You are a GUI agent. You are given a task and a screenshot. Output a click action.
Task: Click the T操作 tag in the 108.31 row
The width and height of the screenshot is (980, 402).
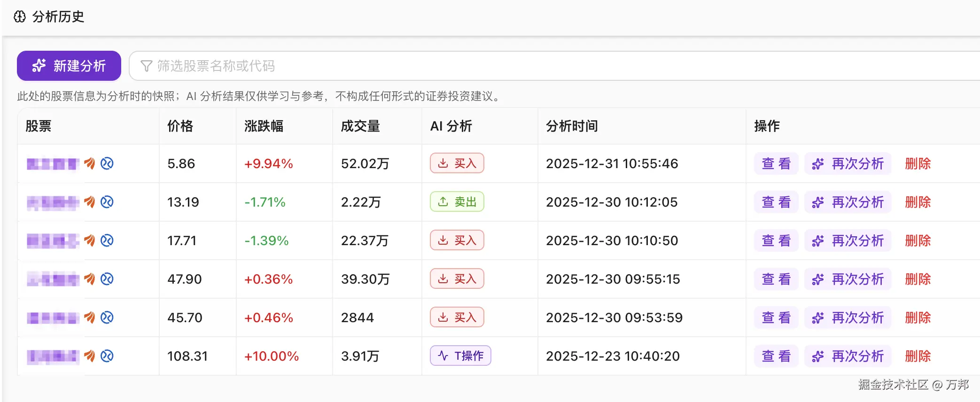pos(460,356)
